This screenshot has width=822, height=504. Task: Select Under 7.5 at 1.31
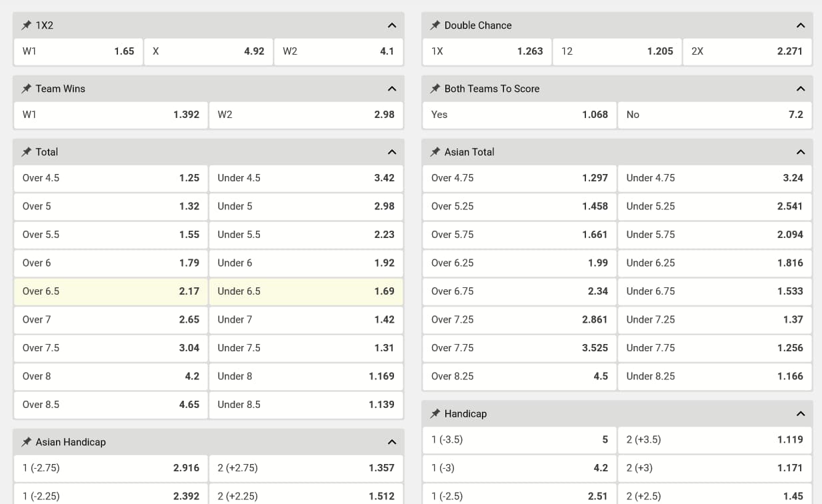click(x=306, y=348)
